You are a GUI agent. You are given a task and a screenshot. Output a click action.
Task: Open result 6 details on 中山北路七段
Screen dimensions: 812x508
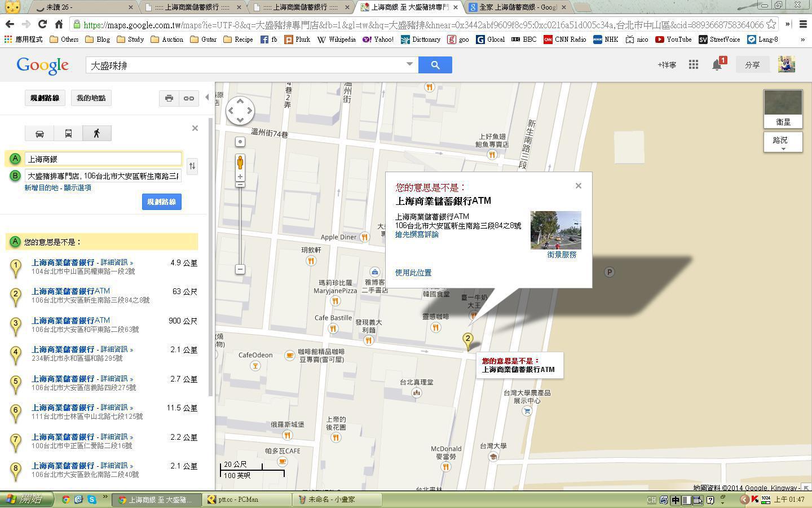click(x=117, y=408)
